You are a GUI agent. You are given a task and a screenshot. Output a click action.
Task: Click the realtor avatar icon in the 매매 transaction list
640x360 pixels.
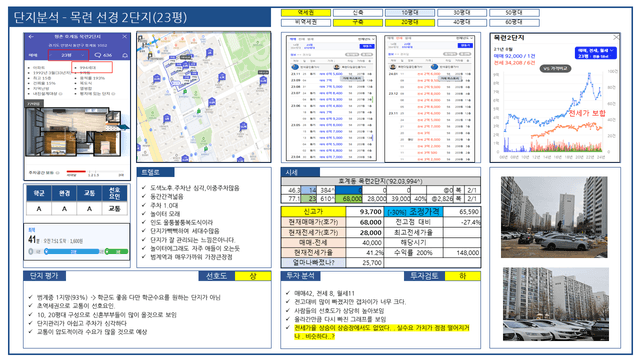(295, 67)
